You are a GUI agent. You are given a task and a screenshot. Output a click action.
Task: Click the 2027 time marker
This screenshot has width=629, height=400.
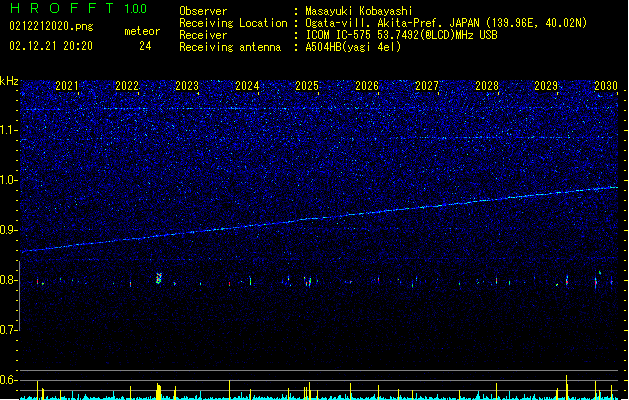pyautogui.click(x=427, y=85)
